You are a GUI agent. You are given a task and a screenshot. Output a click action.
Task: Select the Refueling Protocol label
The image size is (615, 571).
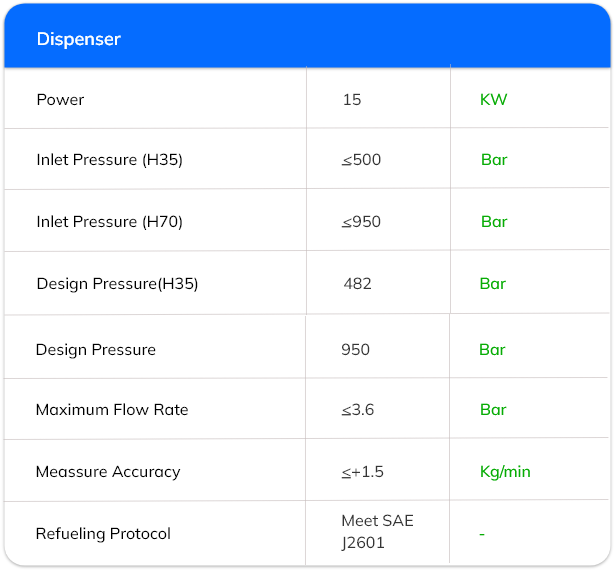pyautogui.click(x=103, y=534)
